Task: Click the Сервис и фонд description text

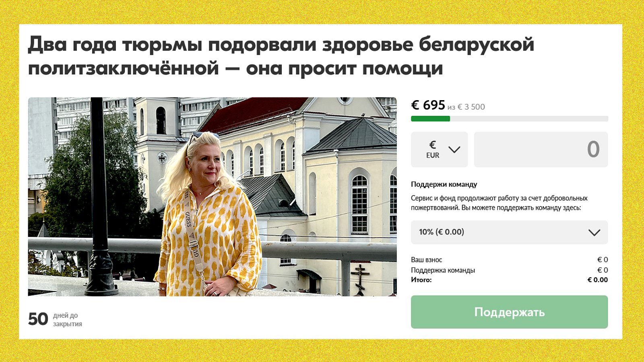Action: click(x=499, y=203)
